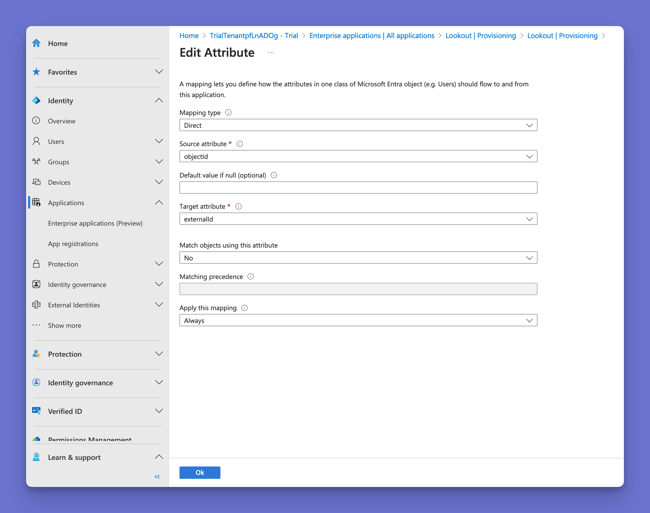Open the Mapping type dropdown
The width and height of the screenshot is (650, 513).
[x=358, y=125]
